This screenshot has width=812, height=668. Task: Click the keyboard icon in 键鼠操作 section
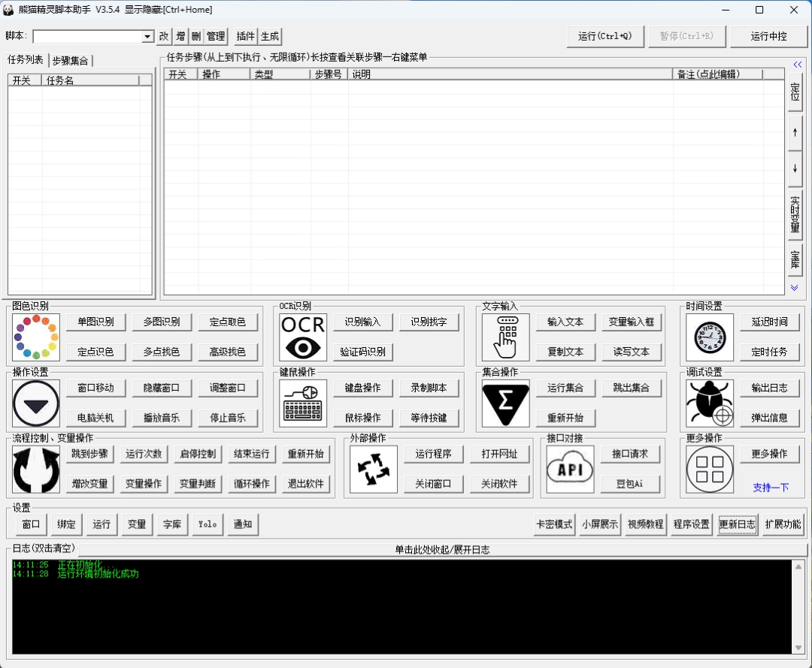pos(302,404)
